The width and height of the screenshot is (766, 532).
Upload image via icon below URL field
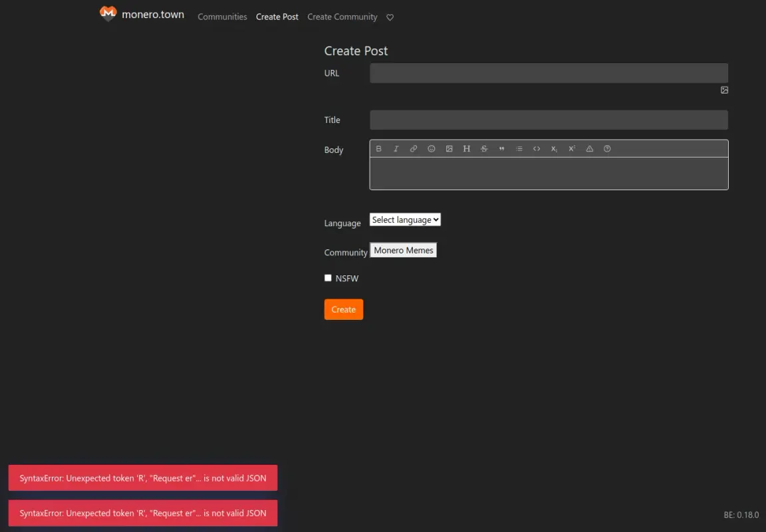coord(724,90)
